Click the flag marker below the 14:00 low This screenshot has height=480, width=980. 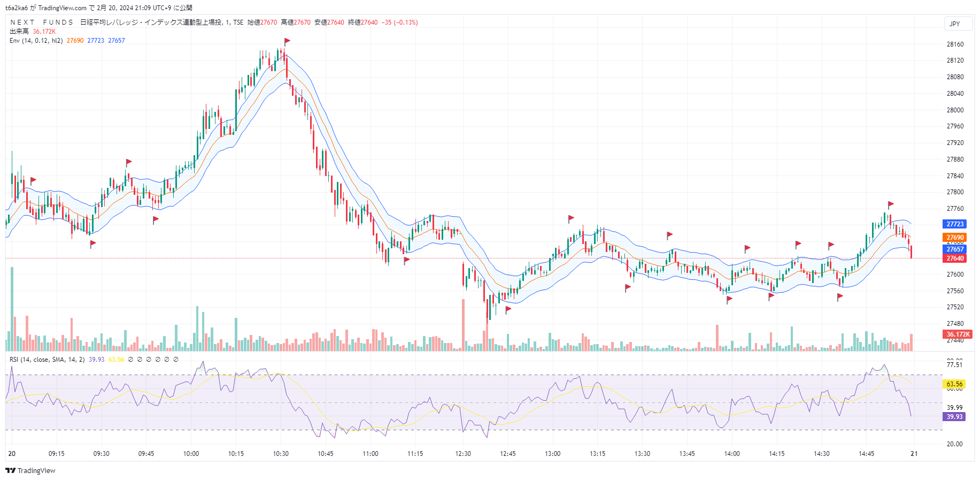(x=729, y=300)
